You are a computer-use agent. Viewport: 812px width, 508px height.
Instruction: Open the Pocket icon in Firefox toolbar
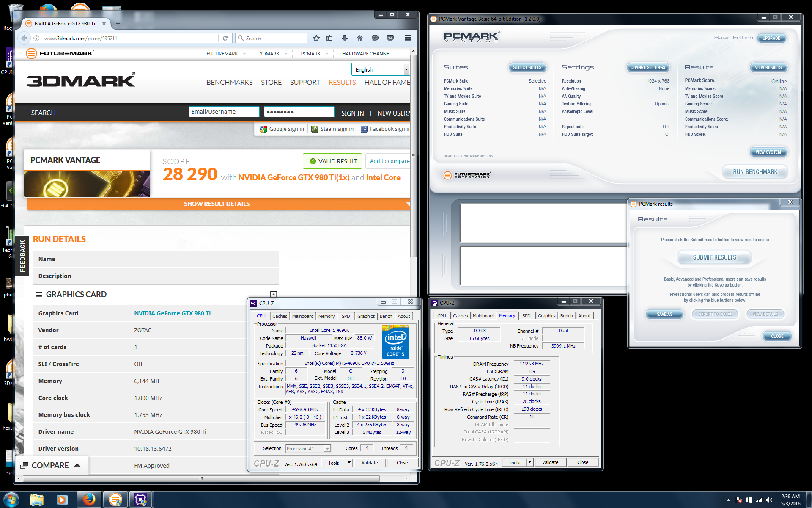click(390, 38)
